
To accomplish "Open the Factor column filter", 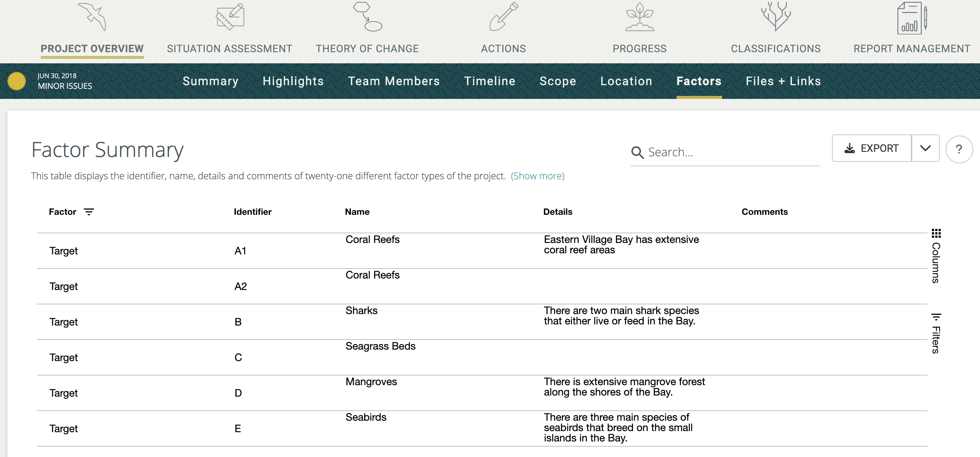I will [89, 212].
